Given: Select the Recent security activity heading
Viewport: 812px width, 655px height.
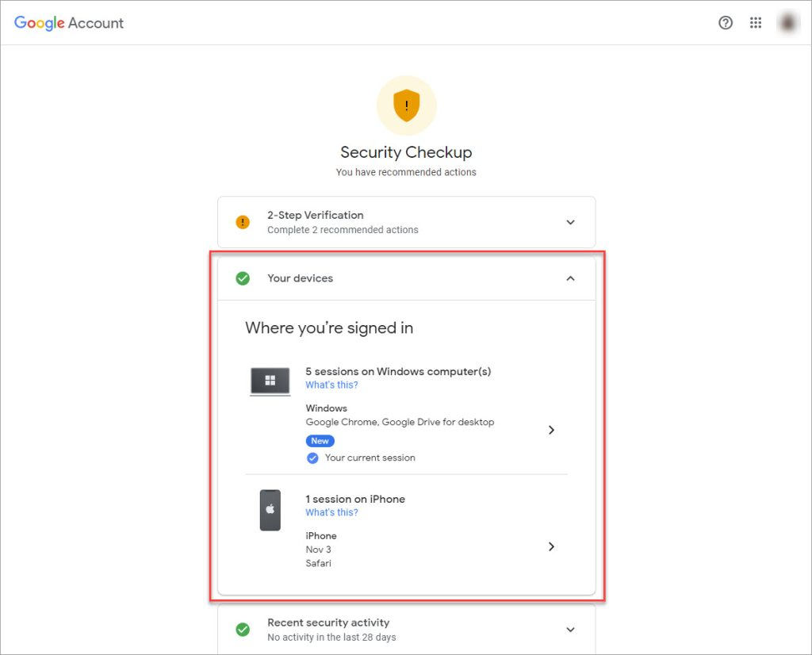Looking at the screenshot, I should (328, 622).
